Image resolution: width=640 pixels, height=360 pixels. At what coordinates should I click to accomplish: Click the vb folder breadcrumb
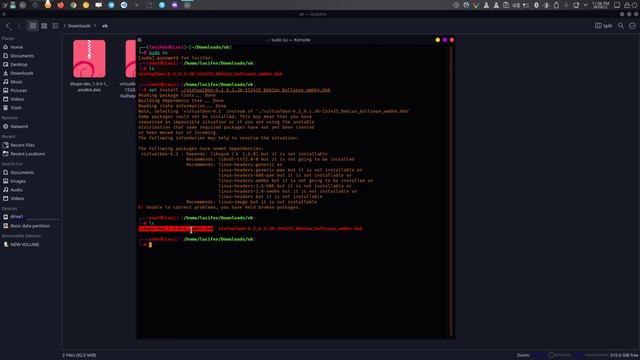pyautogui.click(x=105, y=26)
